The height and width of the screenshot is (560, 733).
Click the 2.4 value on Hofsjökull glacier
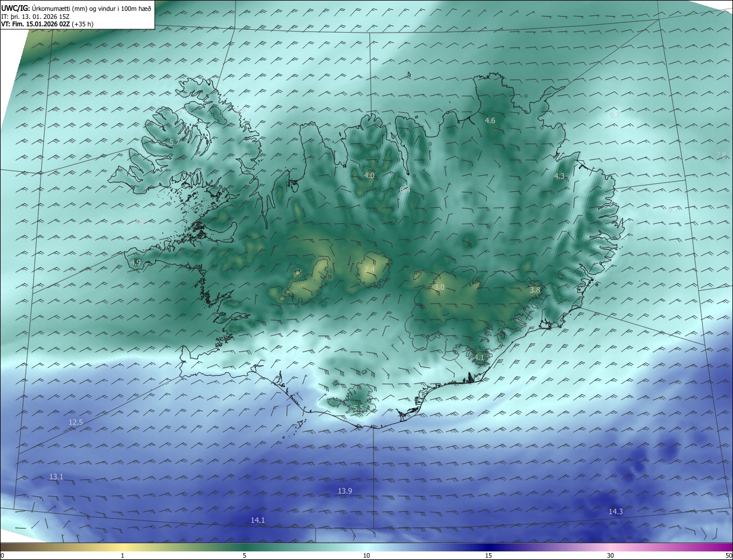[370, 269]
